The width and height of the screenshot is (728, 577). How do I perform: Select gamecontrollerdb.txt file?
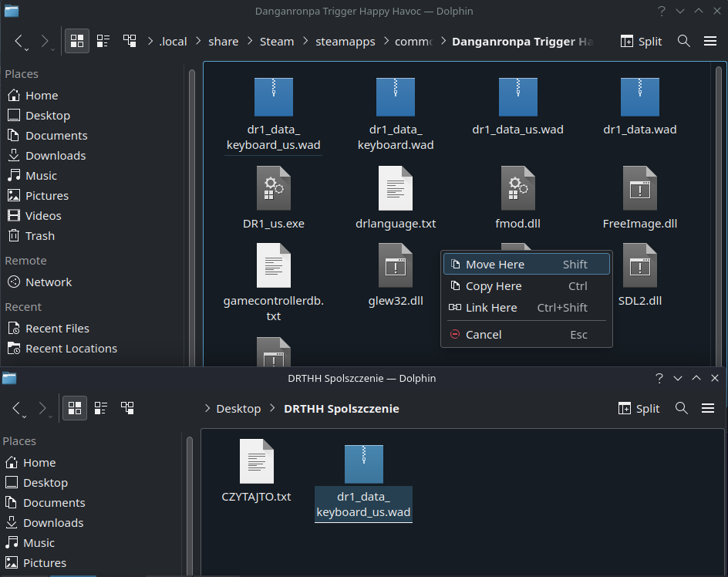click(x=274, y=282)
